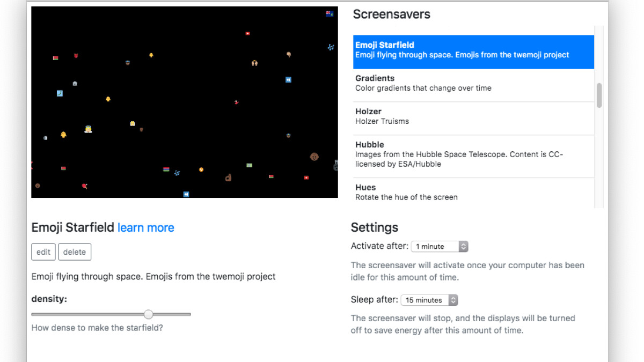The image size is (644, 362).
Task: Click the brown OK hand emoji
Action: tap(228, 178)
